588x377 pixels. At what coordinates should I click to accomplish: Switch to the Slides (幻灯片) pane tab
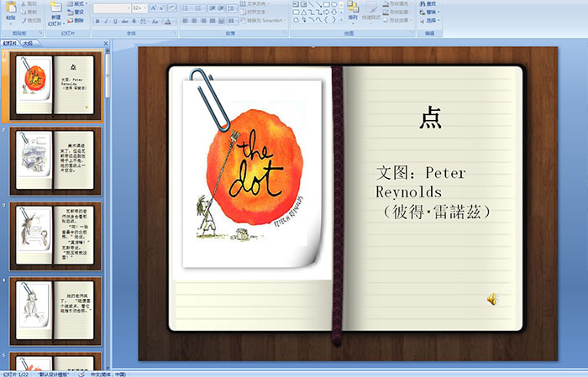pyautogui.click(x=10, y=44)
